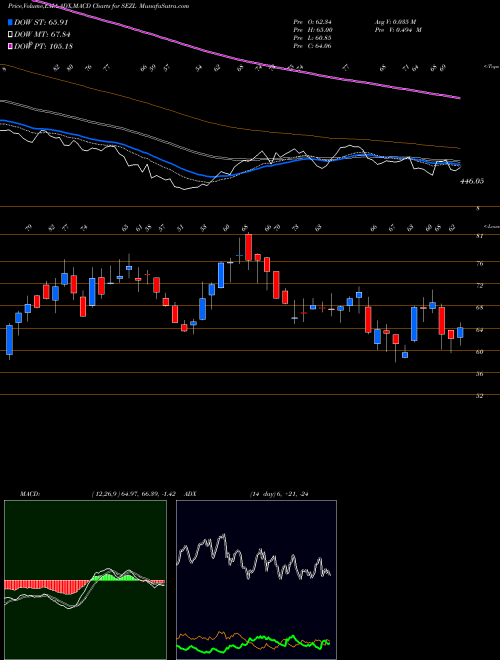Click the ADX parameters '(14 day) 6, +21, -24'
Image resolution: width=500 pixels, height=660 pixels.
[x=279, y=494]
